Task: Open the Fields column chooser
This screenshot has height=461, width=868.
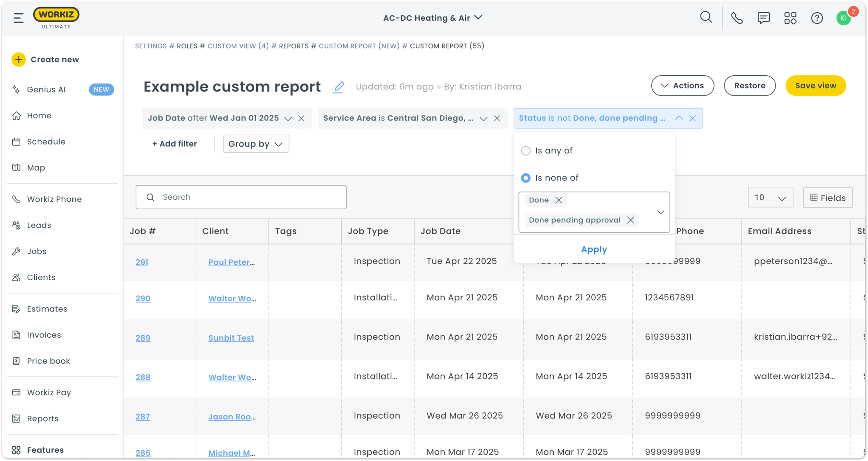Action: 828,198
